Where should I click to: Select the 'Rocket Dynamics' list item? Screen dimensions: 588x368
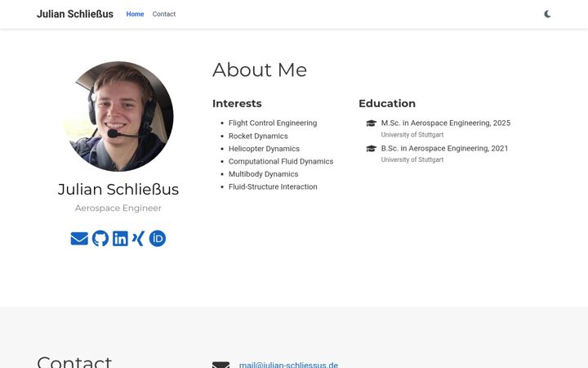click(x=258, y=136)
